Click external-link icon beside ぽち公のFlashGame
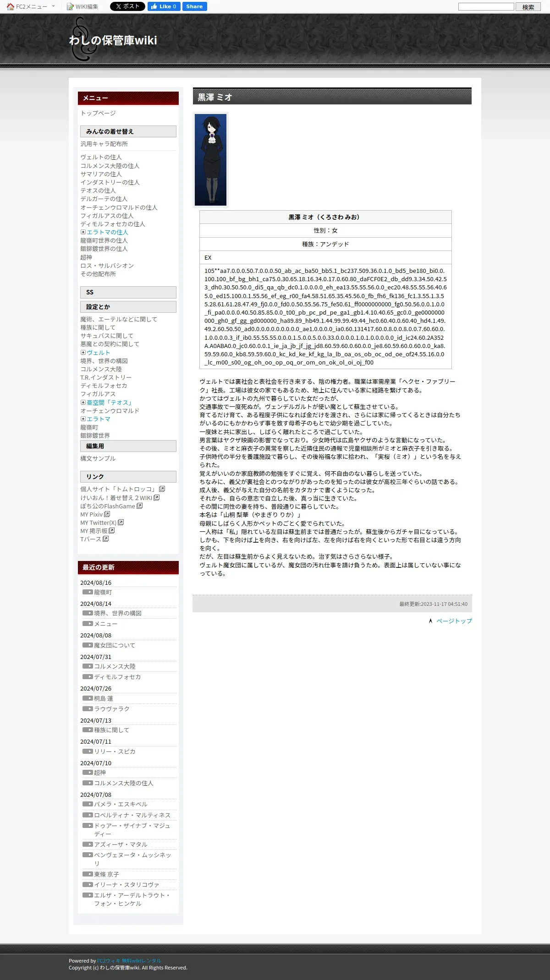The image size is (550, 980). 139,506
